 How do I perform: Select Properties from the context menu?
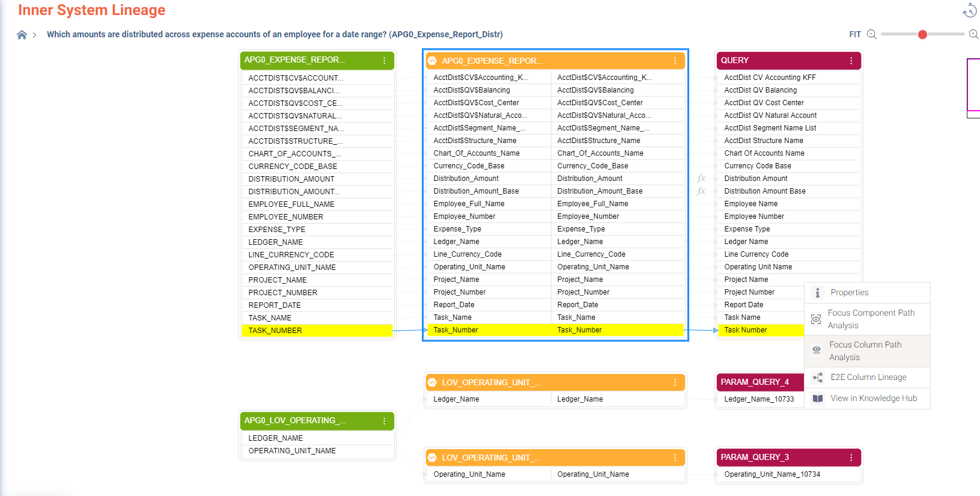click(x=849, y=293)
